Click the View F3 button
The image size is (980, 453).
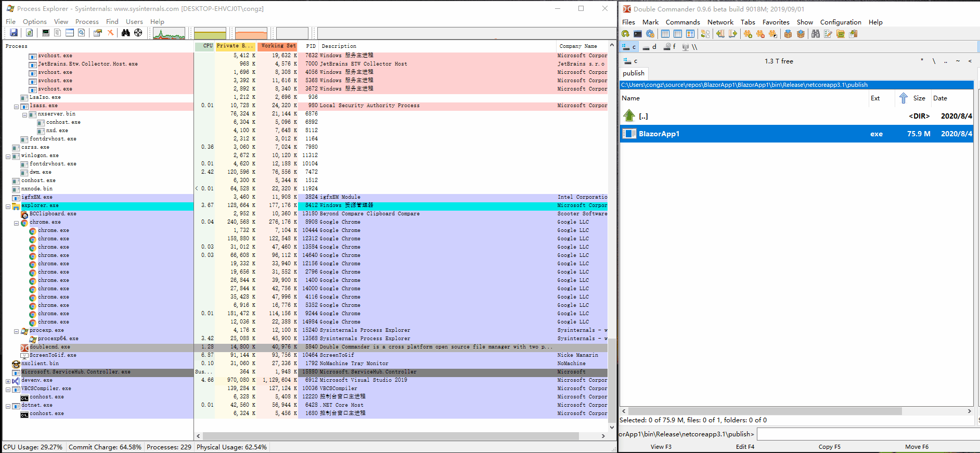[661, 447]
